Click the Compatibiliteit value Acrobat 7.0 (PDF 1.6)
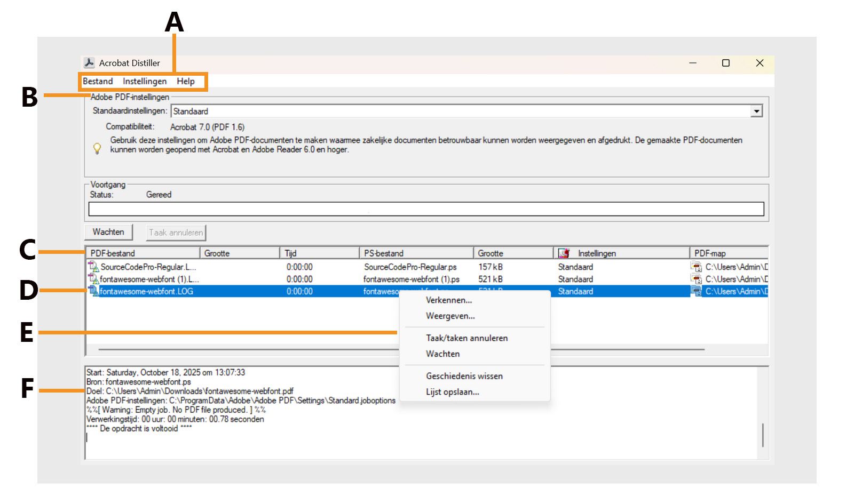The image size is (854, 504). (x=207, y=127)
